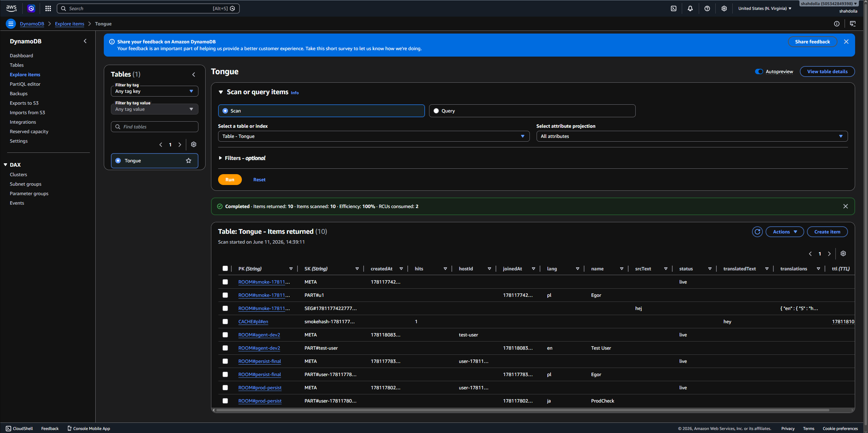
Task: Click the DynamoDB breadcrumb link
Action: pos(32,24)
